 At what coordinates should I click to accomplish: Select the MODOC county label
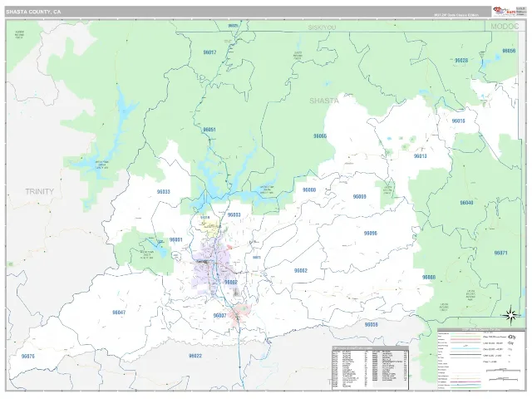click(505, 27)
